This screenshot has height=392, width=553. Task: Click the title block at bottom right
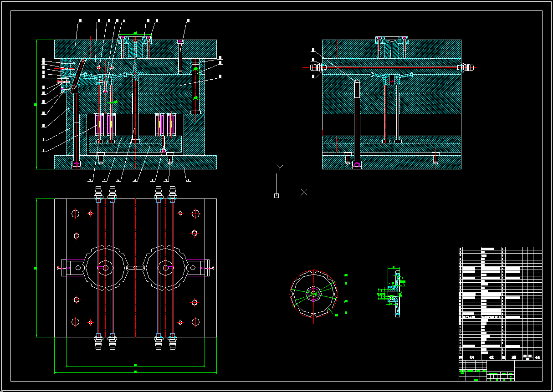point(500,371)
